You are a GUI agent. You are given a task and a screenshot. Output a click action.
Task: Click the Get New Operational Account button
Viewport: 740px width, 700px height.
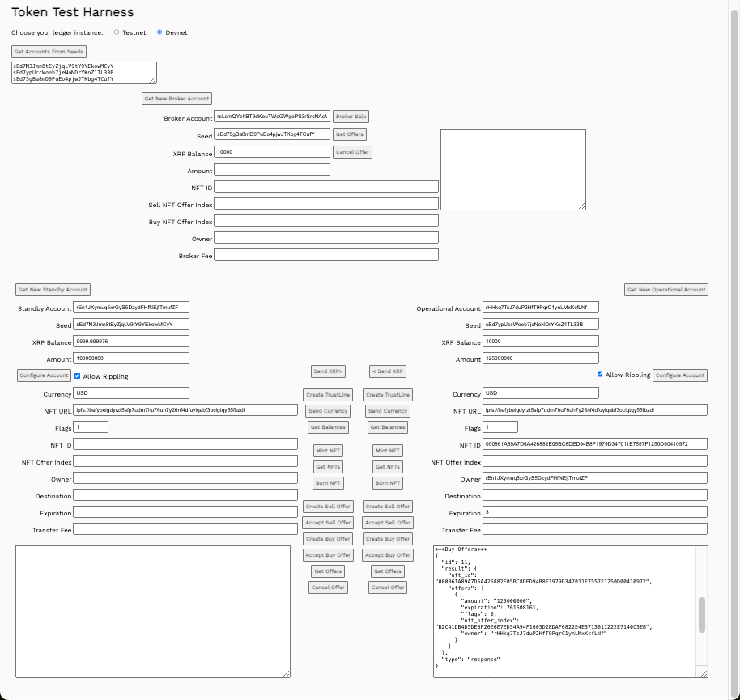tap(666, 290)
